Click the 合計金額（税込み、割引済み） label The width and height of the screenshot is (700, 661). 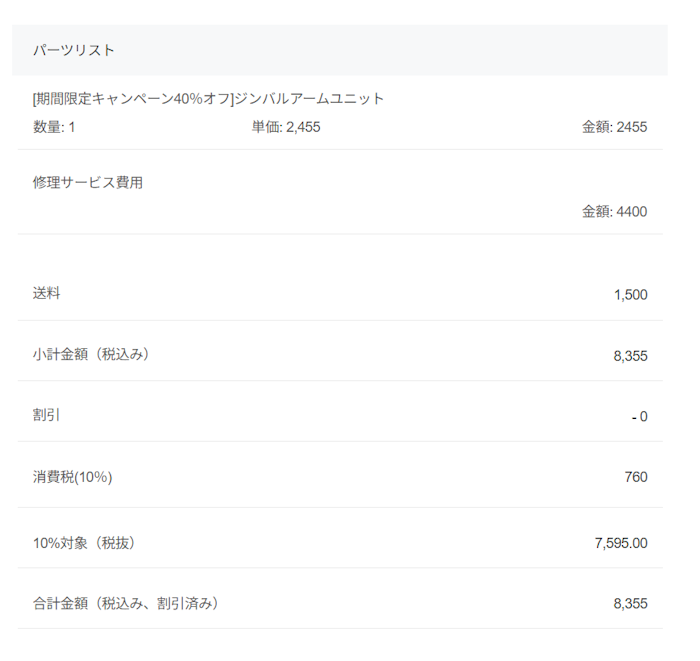(x=125, y=603)
